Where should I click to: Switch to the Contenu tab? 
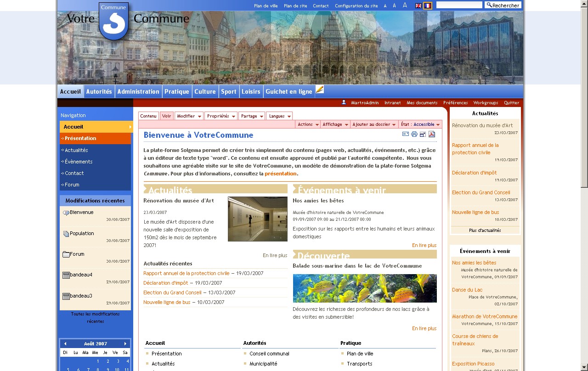pyautogui.click(x=148, y=116)
